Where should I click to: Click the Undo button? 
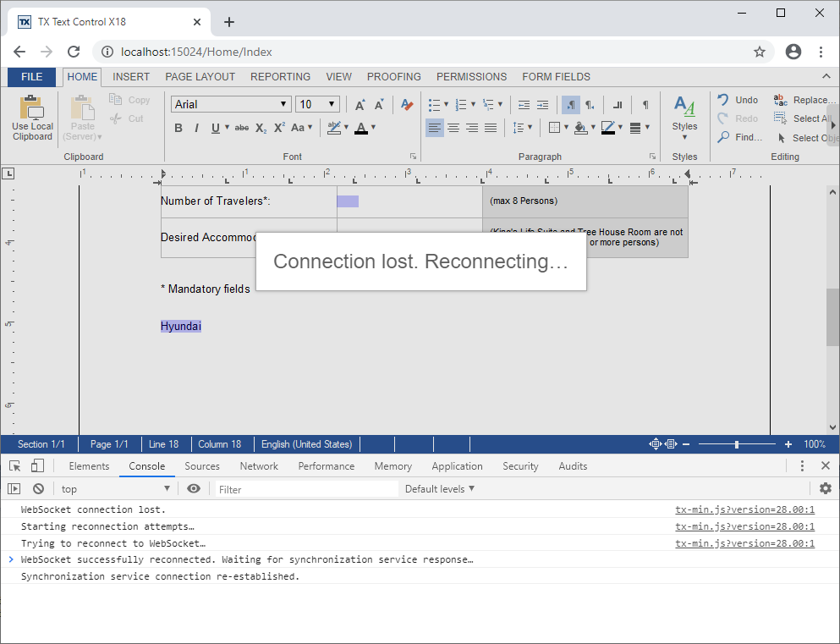point(738,100)
